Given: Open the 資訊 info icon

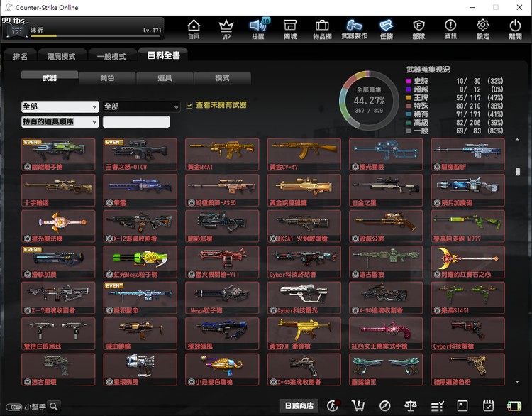Looking at the screenshot, I should (x=450, y=29).
